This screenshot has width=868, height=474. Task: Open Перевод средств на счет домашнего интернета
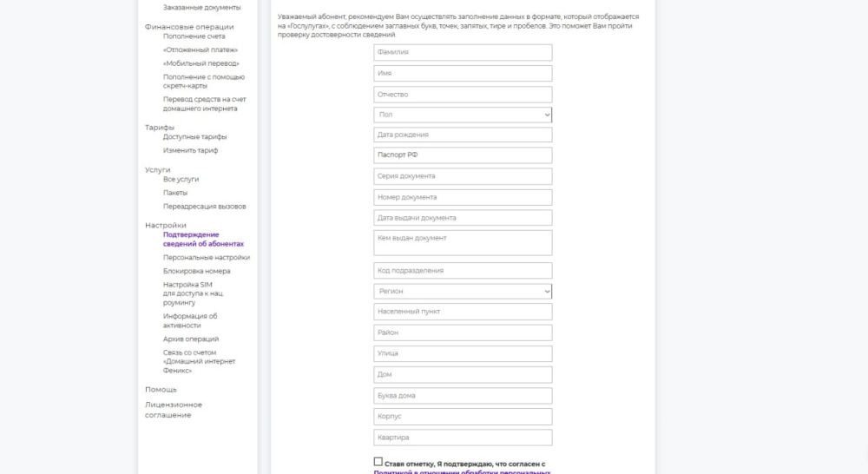[x=204, y=104]
